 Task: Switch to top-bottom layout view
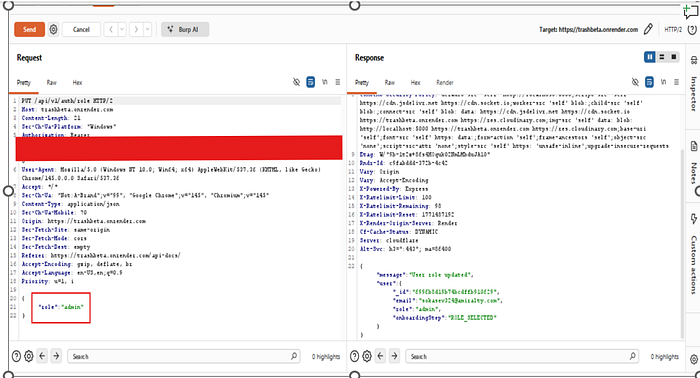pyautogui.click(x=662, y=57)
